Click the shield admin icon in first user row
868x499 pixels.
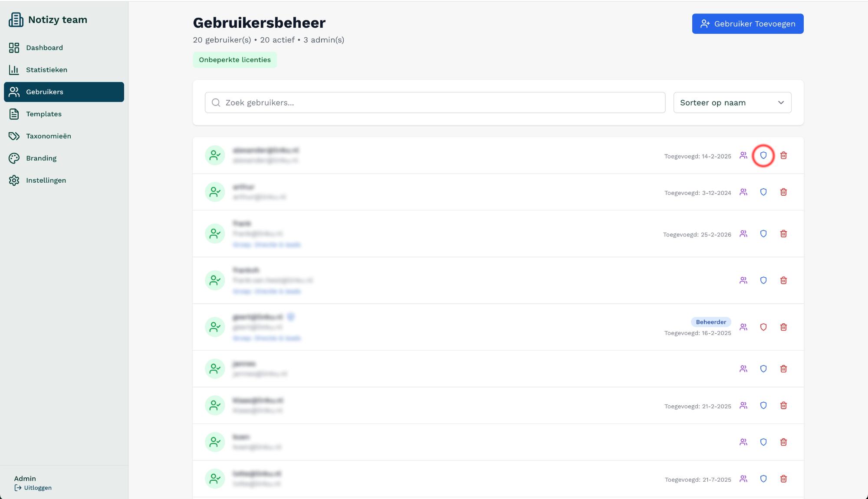coord(763,155)
